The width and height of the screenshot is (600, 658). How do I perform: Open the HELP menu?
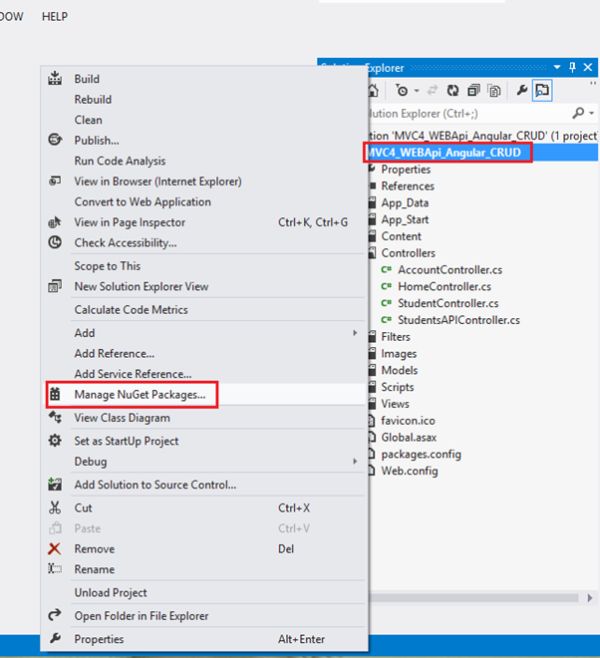coord(55,16)
